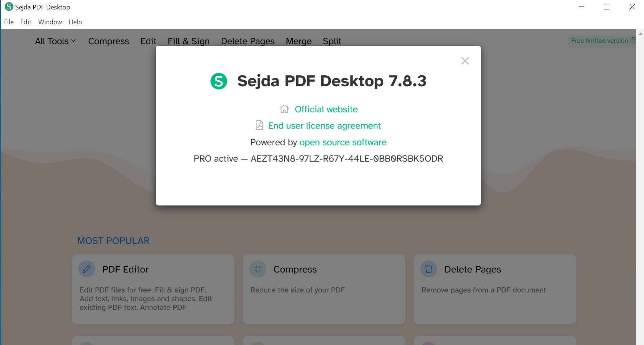
Task: Open the File menu
Action: [x=9, y=22]
